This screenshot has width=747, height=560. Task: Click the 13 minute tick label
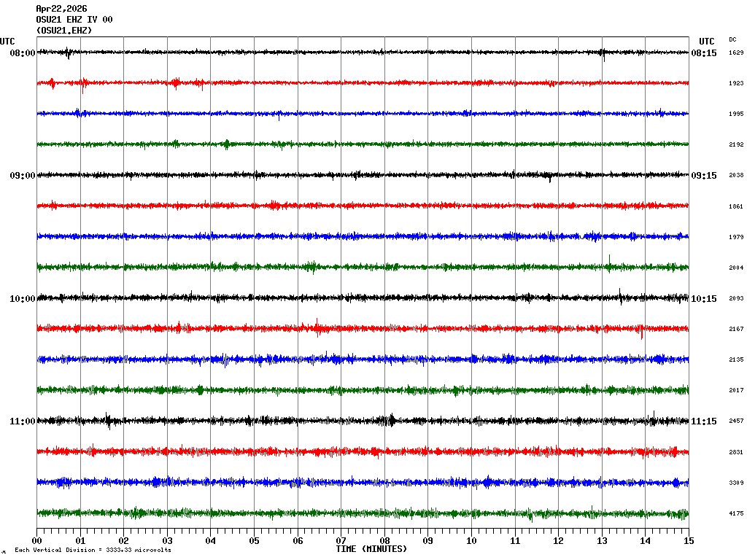pyautogui.click(x=602, y=541)
